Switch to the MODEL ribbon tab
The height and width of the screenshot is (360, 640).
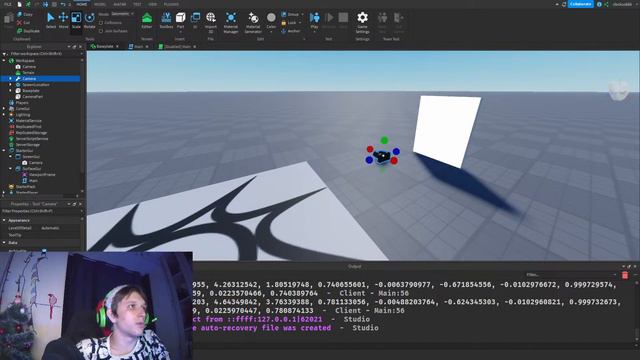tap(100, 4)
